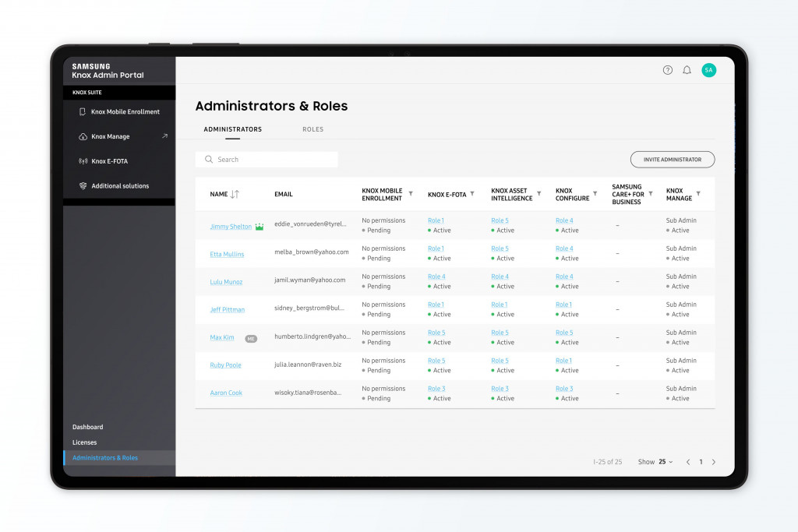Image resolution: width=798 pixels, height=532 pixels.
Task: Open the notifications bell
Action: 687,70
